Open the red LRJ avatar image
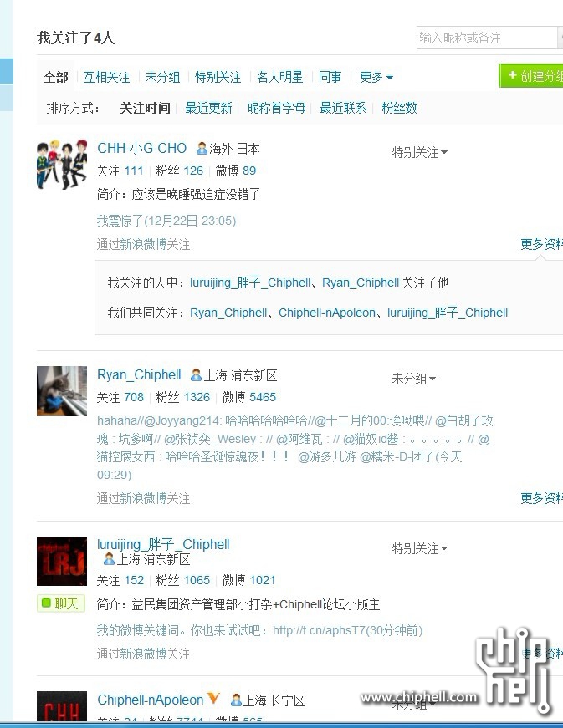The height and width of the screenshot is (728, 563). tap(62, 561)
